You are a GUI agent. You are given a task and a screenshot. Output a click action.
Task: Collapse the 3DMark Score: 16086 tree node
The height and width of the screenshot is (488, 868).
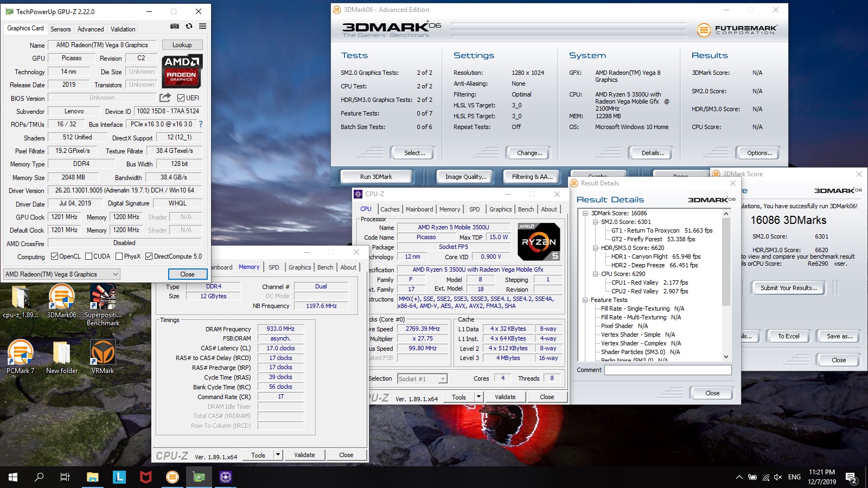(585, 213)
